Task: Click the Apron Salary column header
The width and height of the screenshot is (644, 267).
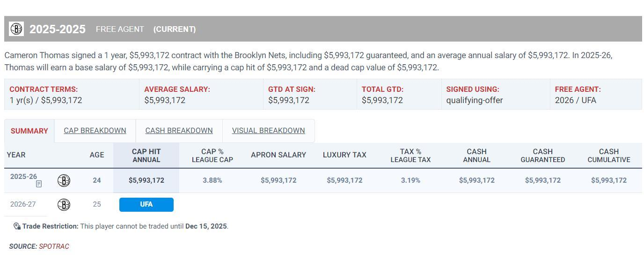Action: 278,155
